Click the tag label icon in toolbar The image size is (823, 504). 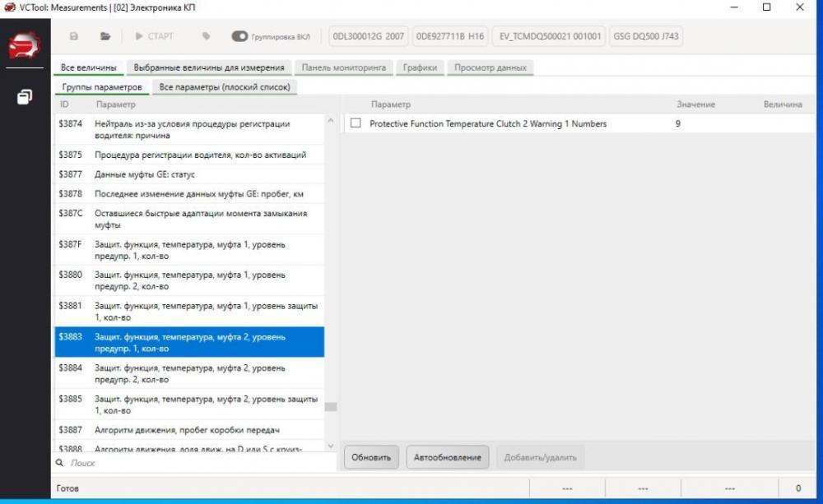(x=206, y=36)
